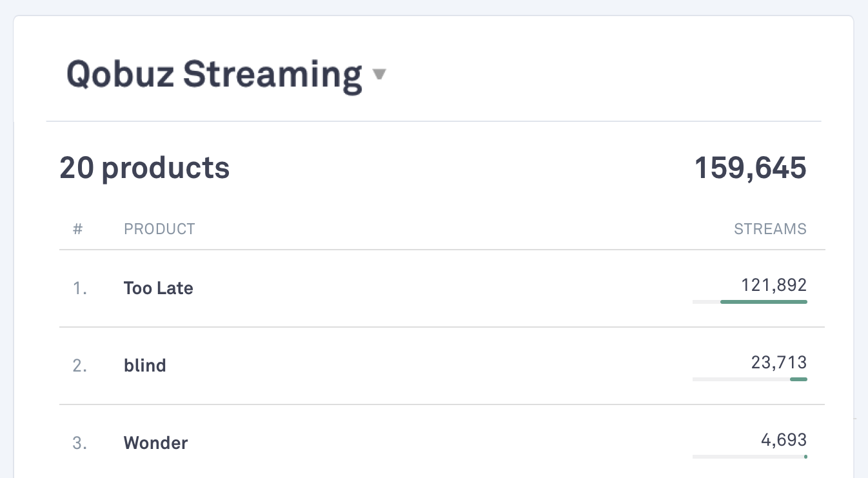Click row number 2
The height and width of the screenshot is (478, 868).
pos(79,365)
